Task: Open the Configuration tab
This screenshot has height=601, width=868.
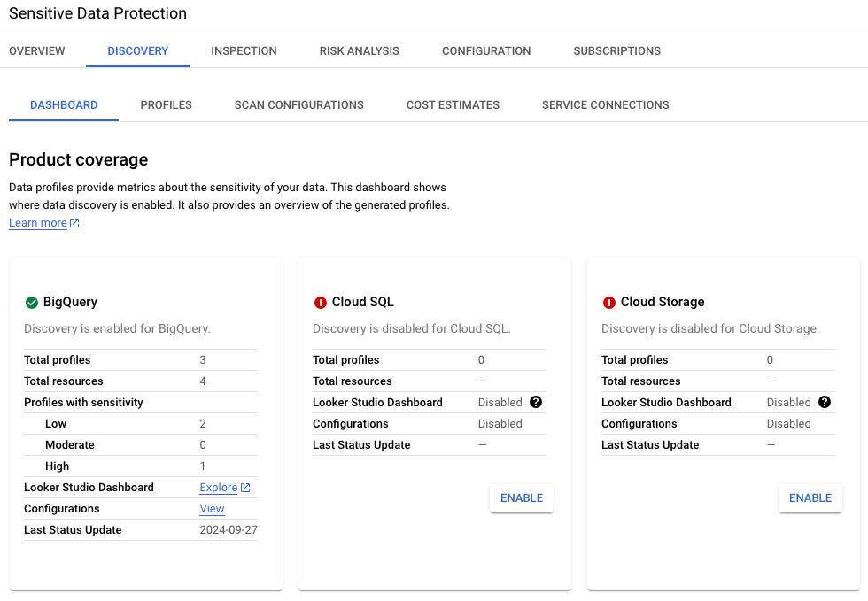Action: pyautogui.click(x=486, y=51)
